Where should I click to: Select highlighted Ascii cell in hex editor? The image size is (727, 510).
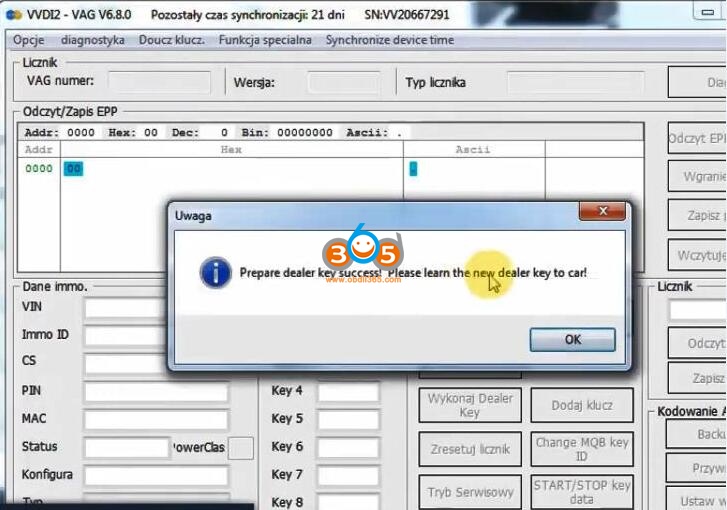[x=413, y=169]
